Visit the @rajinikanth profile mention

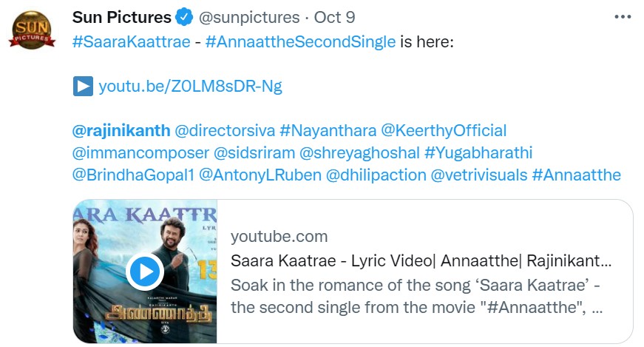click(121, 131)
